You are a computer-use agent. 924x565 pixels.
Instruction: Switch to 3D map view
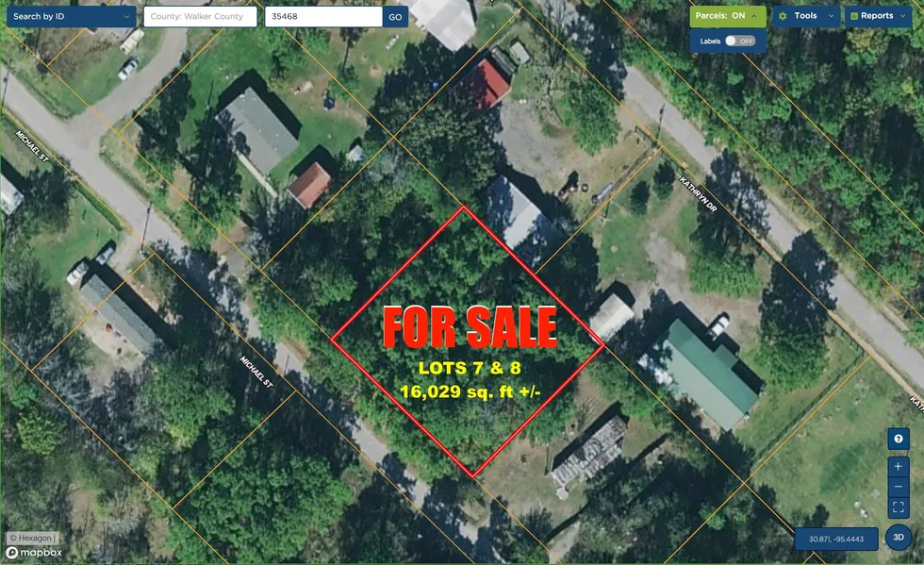click(898, 538)
